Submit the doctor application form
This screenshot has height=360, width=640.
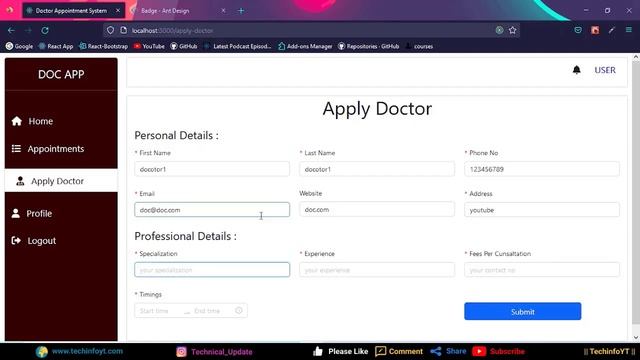point(522,311)
